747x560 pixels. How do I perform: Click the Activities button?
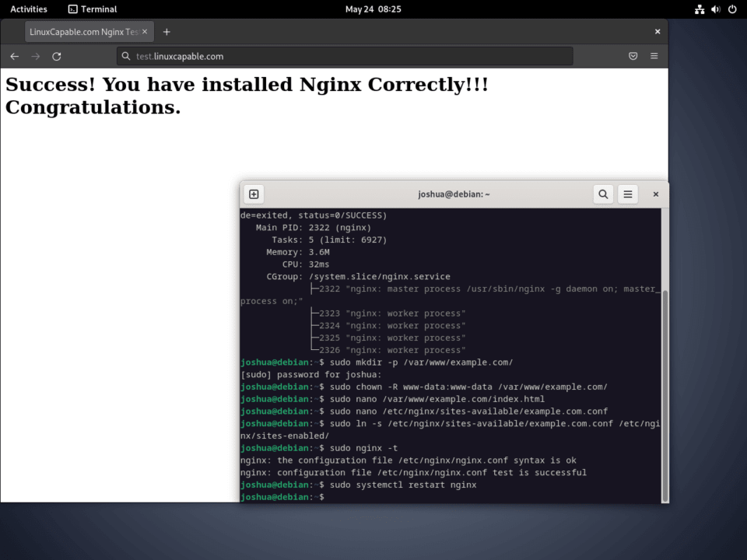click(28, 9)
